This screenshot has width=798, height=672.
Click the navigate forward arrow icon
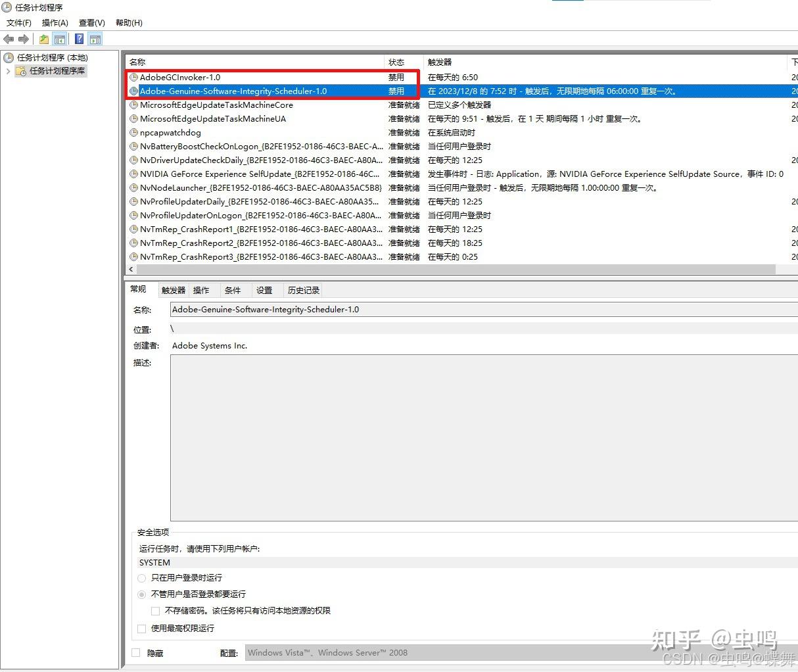pyautogui.click(x=24, y=39)
